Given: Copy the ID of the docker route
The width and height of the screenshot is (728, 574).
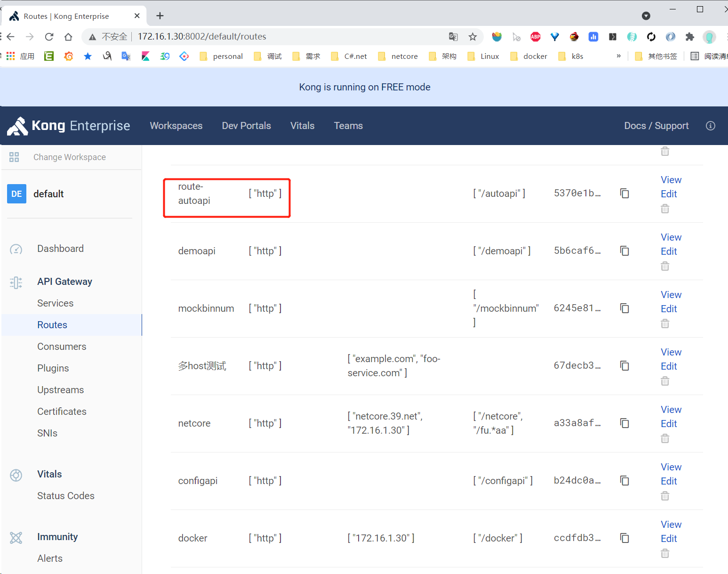Looking at the screenshot, I should click(x=624, y=538).
